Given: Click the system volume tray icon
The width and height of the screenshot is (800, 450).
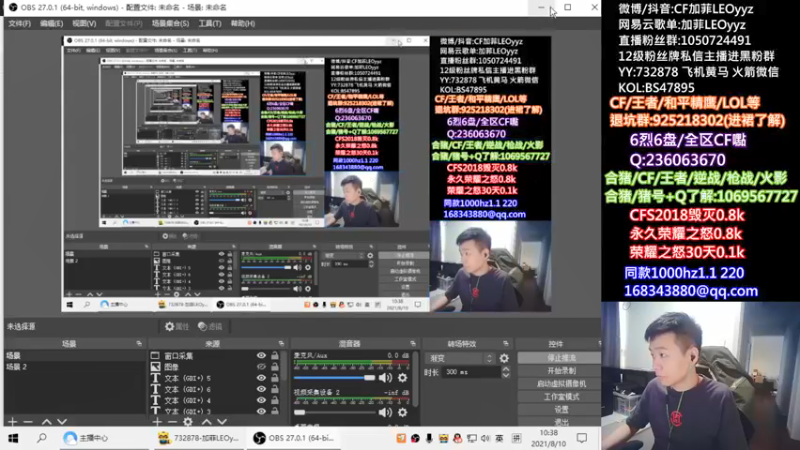Looking at the screenshot, I should tap(485, 438).
